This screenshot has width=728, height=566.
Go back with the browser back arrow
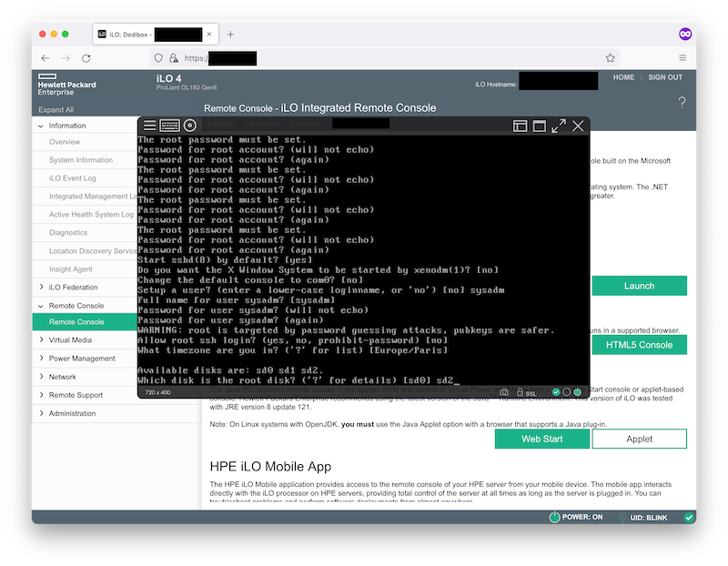tap(45, 58)
